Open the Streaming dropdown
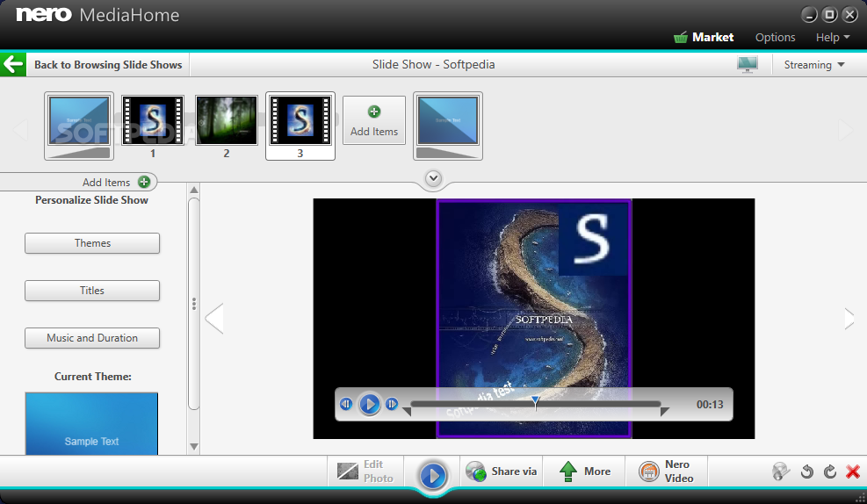Screen dimensions: 867x504 (814, 65)
